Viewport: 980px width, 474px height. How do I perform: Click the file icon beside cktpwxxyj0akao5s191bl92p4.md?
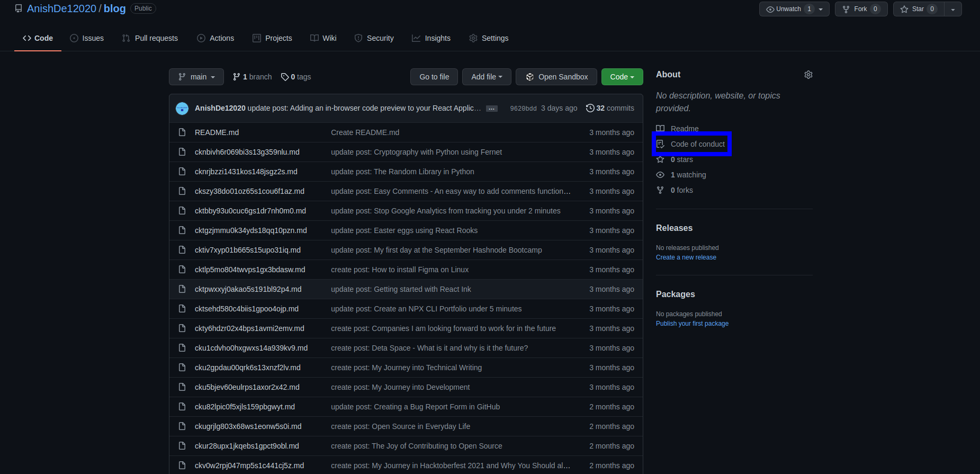[182, 289]
